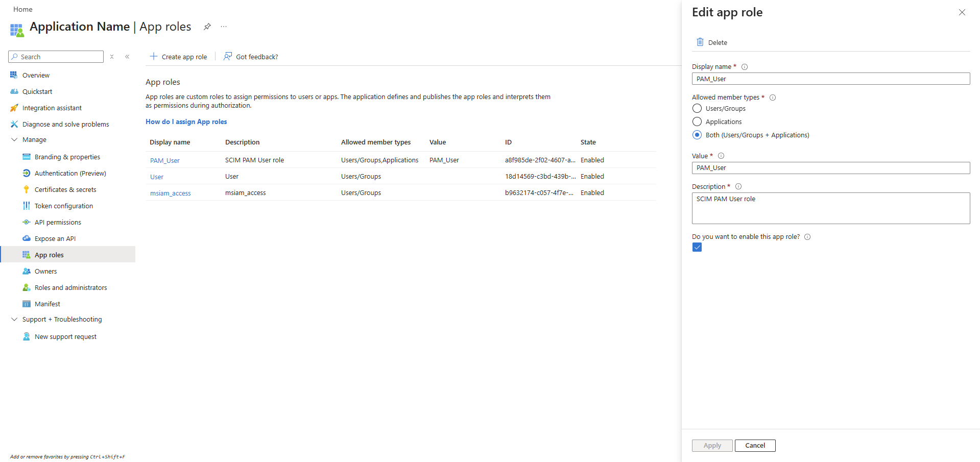
Task: Click the info icon beside Allowed member types
Action: 773,98
